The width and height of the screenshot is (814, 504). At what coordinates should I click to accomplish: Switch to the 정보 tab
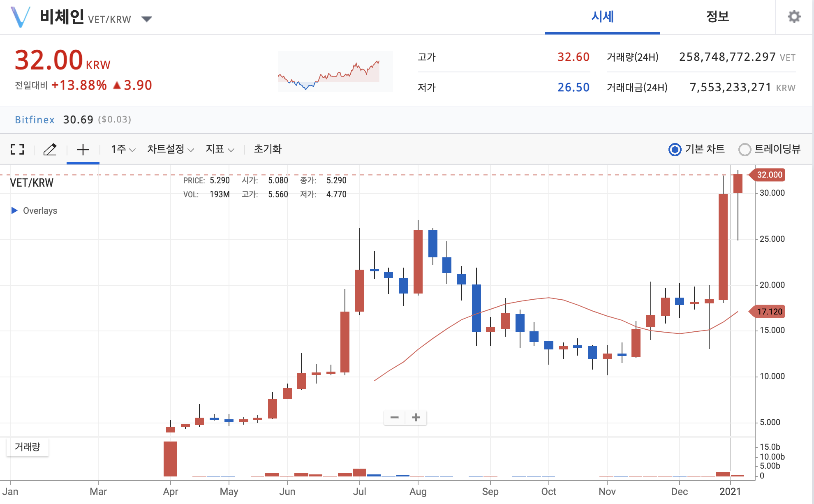pos(717,17)
